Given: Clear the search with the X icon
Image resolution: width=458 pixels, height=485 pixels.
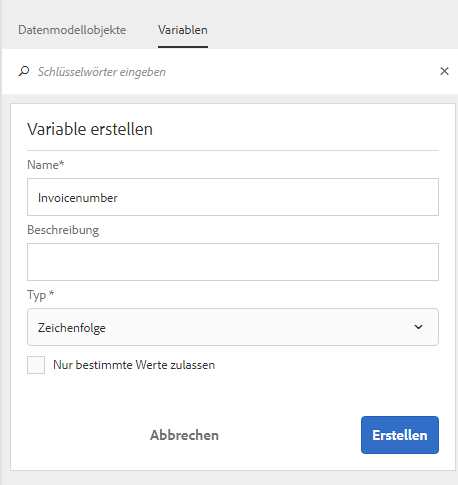Looking at the screenshot, I should 444,71.
